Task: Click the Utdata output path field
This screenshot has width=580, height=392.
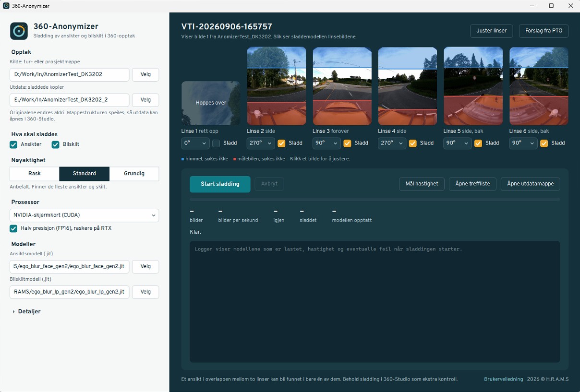Action: point(70,100)
